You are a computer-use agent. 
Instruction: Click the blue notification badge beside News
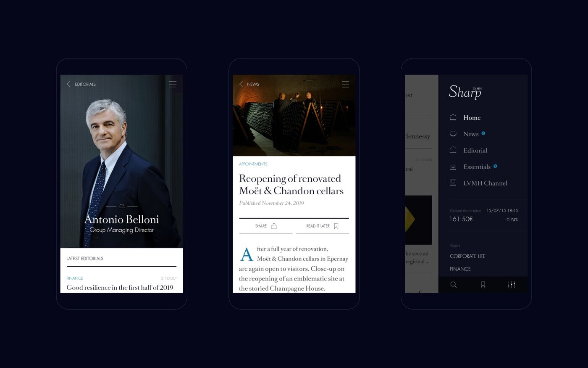(x=483, y=133)
